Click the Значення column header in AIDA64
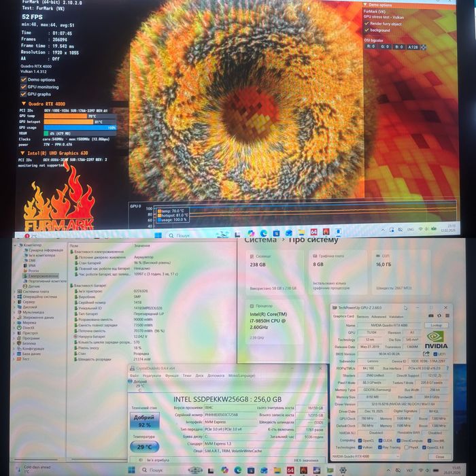Viewport: 476px width, 476px height. coord(142,245)
